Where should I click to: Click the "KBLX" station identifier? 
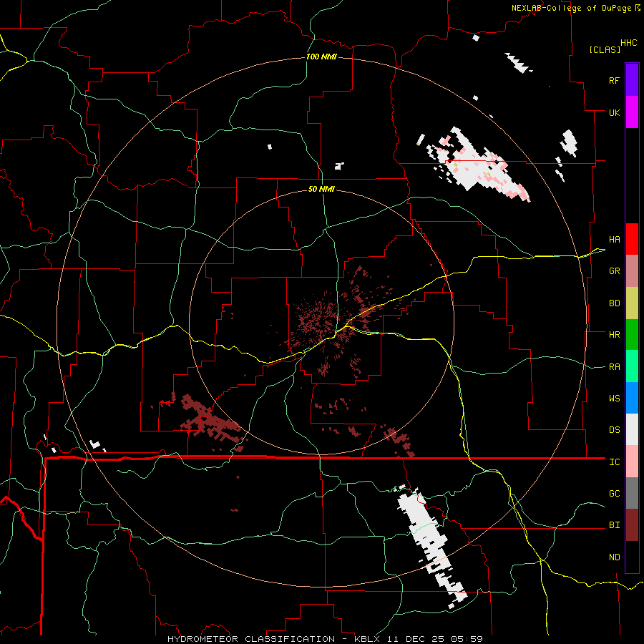point(368,639)
